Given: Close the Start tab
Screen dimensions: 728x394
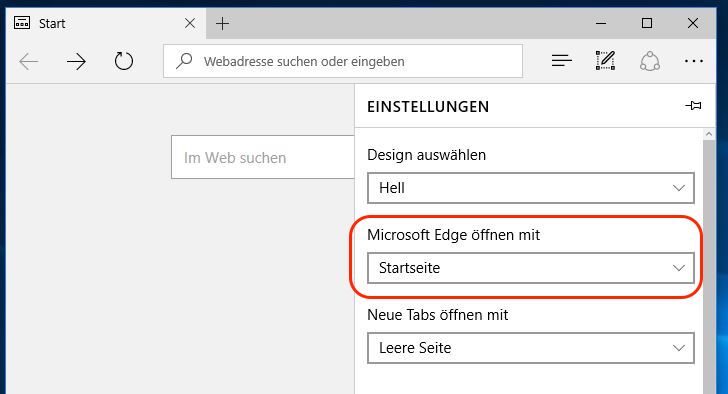Looking at the screenshot, I should click(x=190, y=23).
